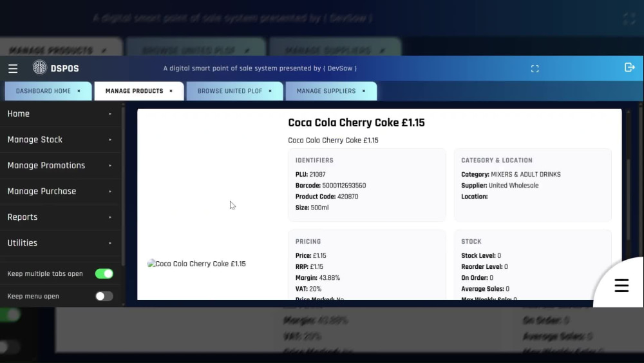Viewport: 644px width, 363px height.
Task: Click the Coca Cola Cherry Coke product image
Action: click(196, 264)
